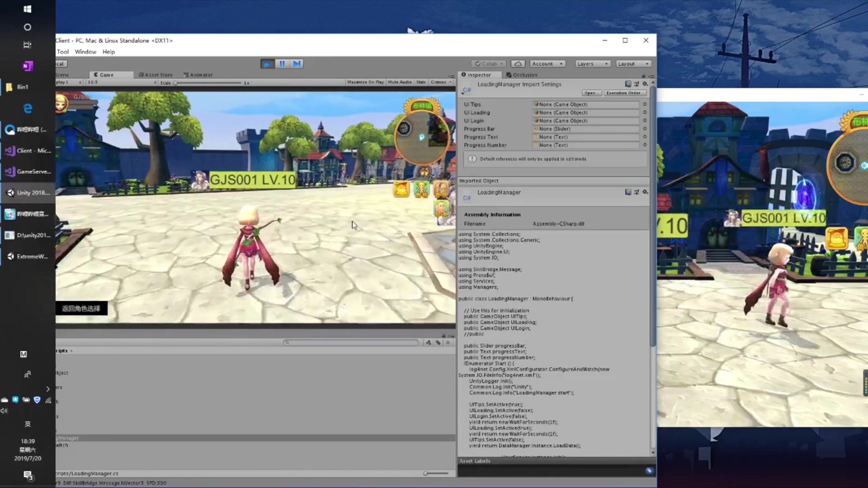Toggle Stats display in the Game view

tap(421, 82)
